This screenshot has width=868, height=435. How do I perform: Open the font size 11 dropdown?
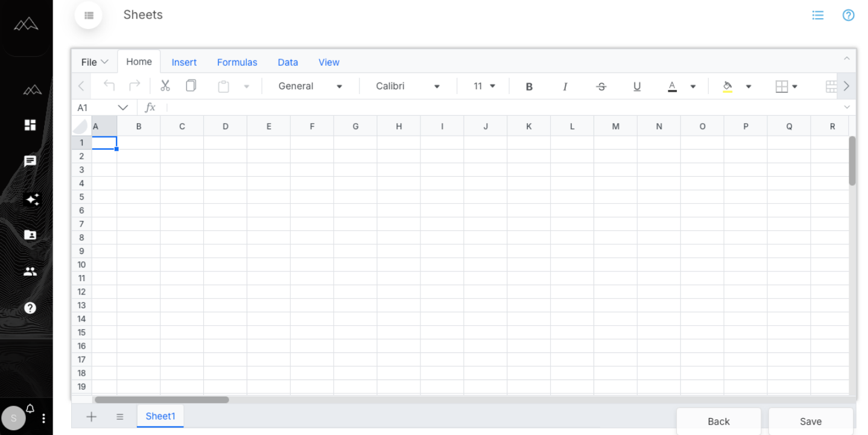pyautogui.click(x=483, y=86)
